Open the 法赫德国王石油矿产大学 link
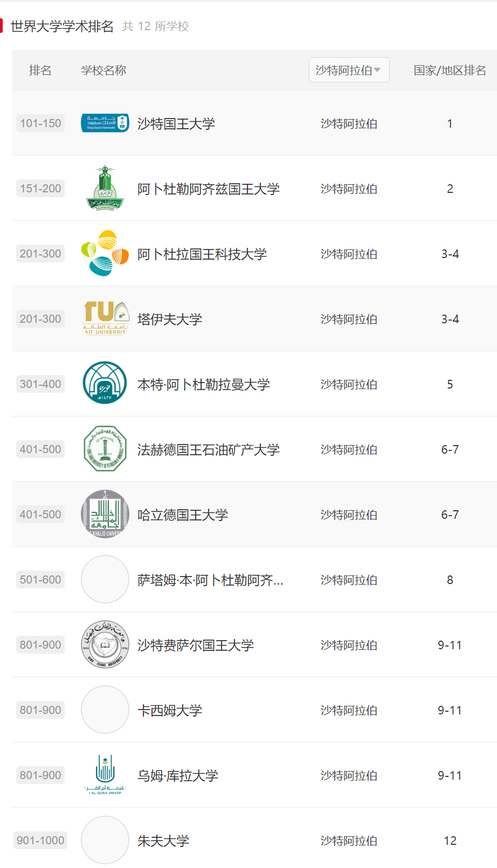This screenshot has height=868, width=497. click(209, 449)
